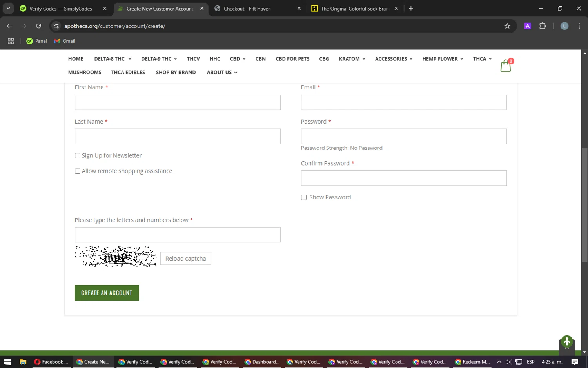Open the Chrome extensions puzzle icon

click(x=543, y=26)
